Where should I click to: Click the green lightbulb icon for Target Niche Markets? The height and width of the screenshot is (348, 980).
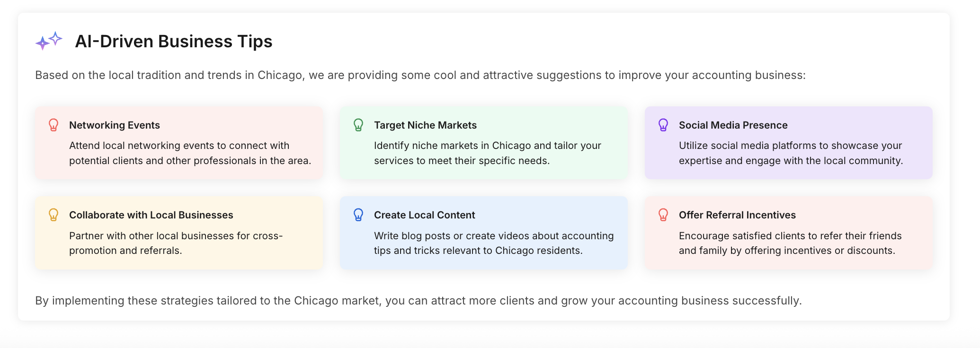click(x=358, y=125)
